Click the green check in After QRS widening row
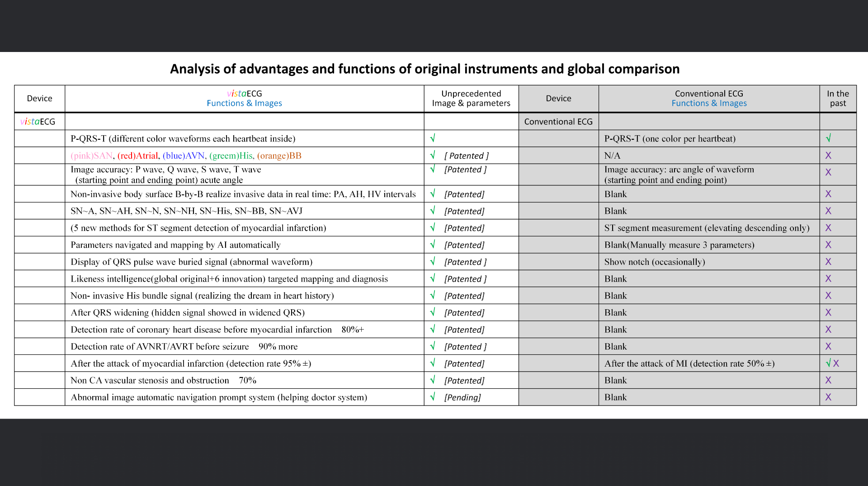 point(433,312)
